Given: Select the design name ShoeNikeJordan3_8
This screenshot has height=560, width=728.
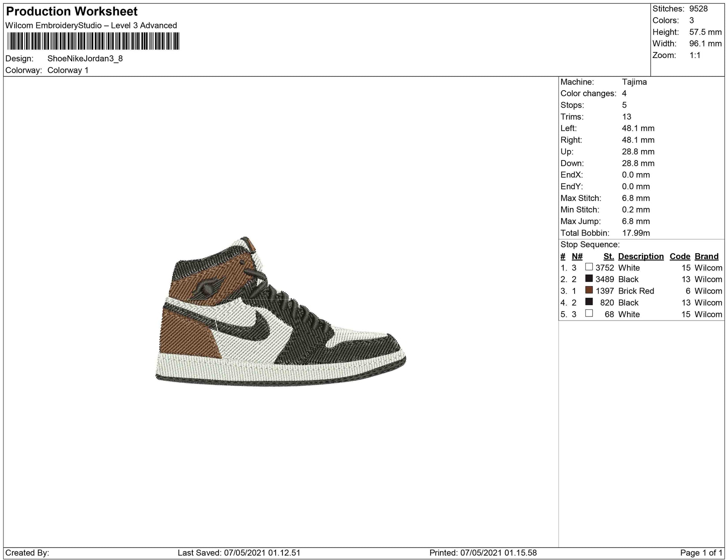Looking at the screenshot, I should point(85,59).
